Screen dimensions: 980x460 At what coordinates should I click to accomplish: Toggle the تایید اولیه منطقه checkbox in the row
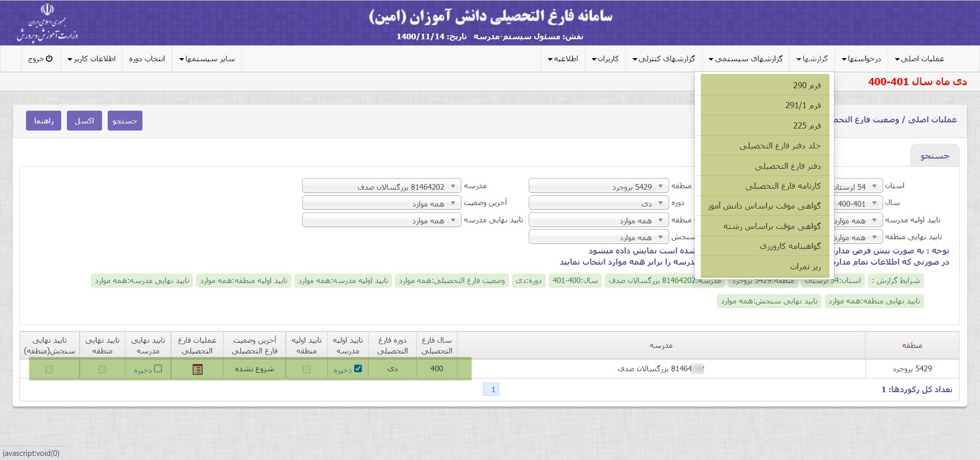point(306,369)
